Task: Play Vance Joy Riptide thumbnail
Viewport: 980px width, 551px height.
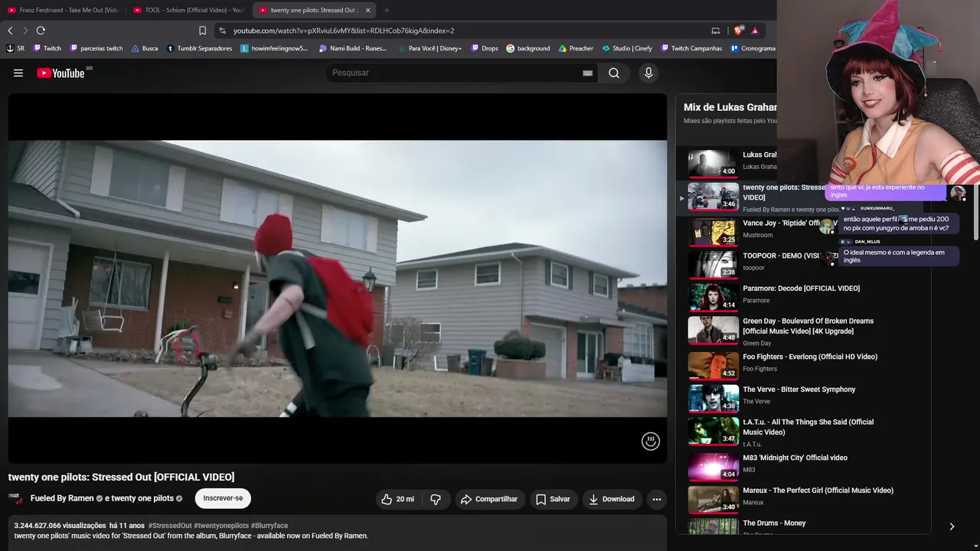Action: click(x=713, y=232)
